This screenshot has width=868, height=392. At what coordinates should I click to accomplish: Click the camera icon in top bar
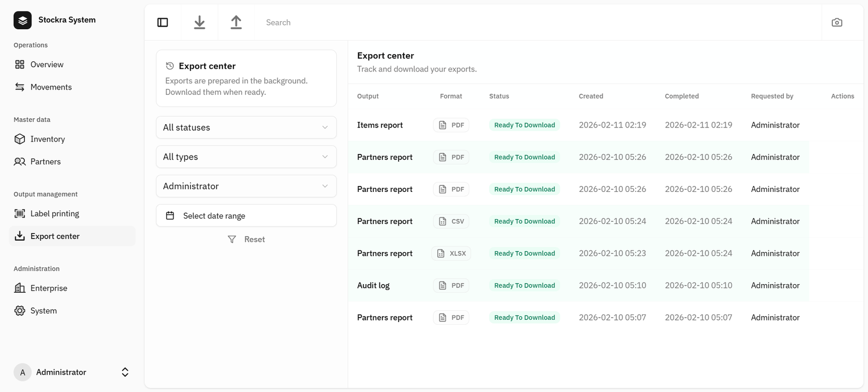837,22
